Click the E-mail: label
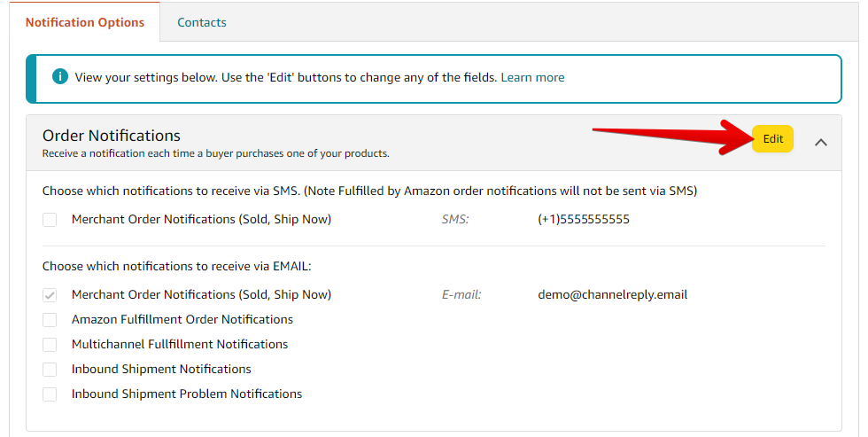 (x=461, y=294)
